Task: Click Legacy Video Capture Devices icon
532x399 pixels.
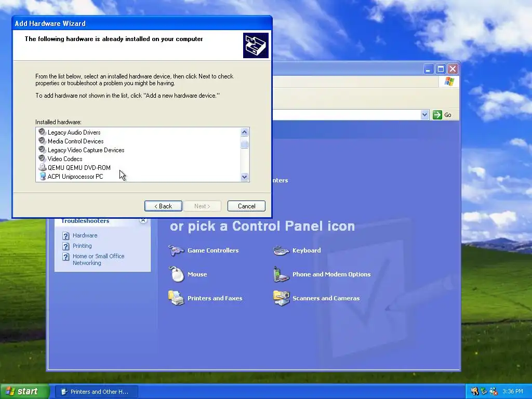Action: (x=42, y=149)
